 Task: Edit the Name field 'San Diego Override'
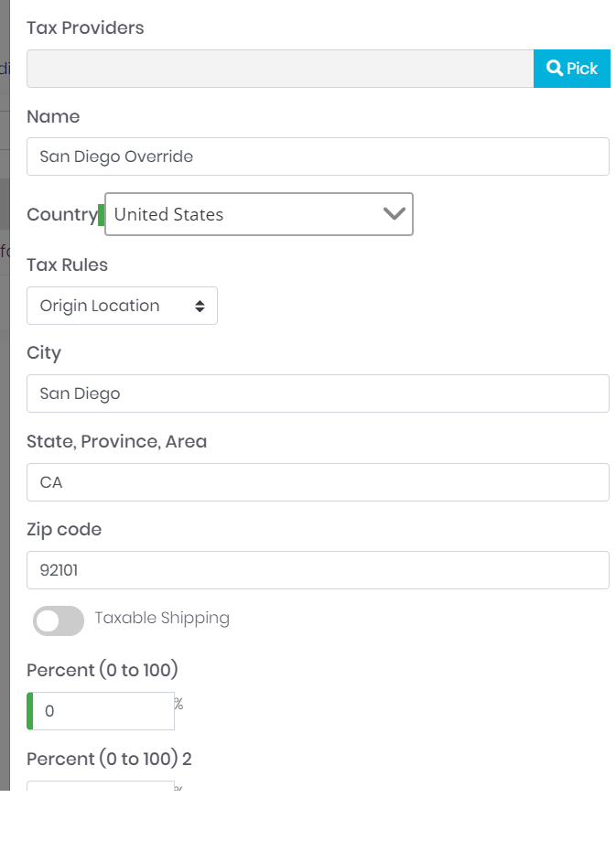click(x=318, y=156)
